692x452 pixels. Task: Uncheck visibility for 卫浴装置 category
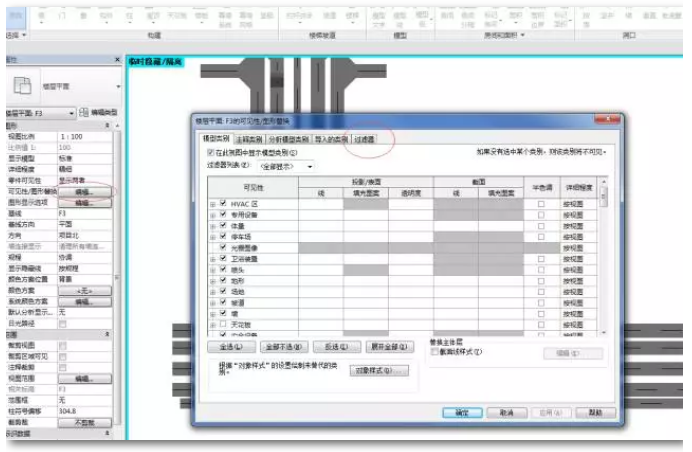[223, 258]
